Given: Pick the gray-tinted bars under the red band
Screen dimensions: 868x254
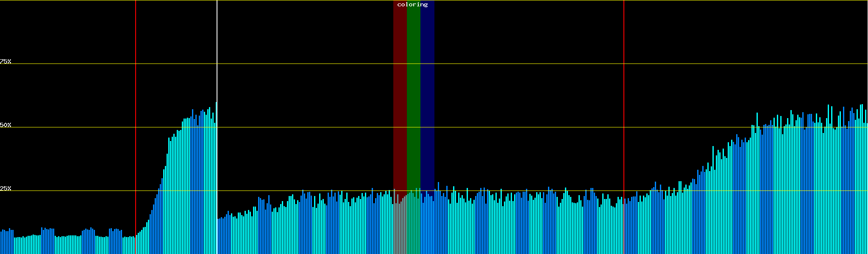Looking at the screenshot, I should point(400,229).
